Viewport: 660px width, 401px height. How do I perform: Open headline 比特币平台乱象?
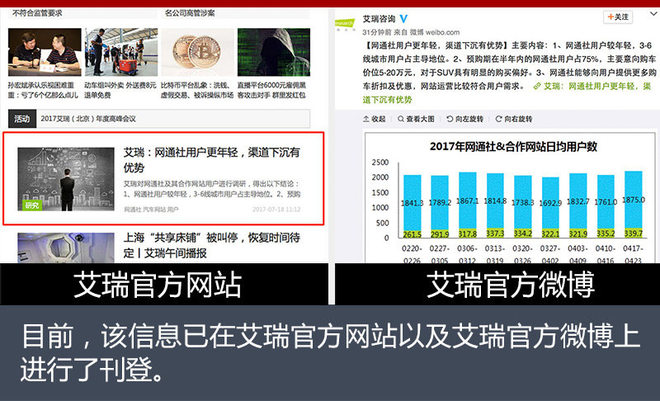pos(197,90)
